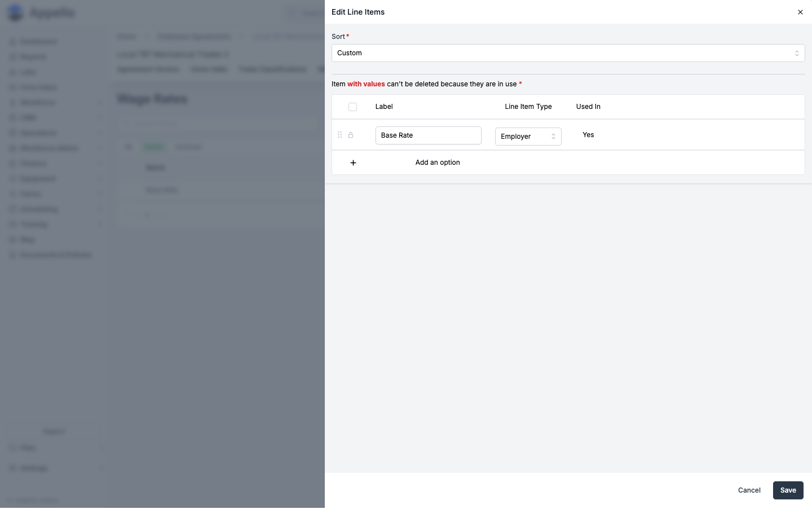Grab the drag handle on Base Rate row
The height and width of the screenshot is (518, 812).
[339, 135]
